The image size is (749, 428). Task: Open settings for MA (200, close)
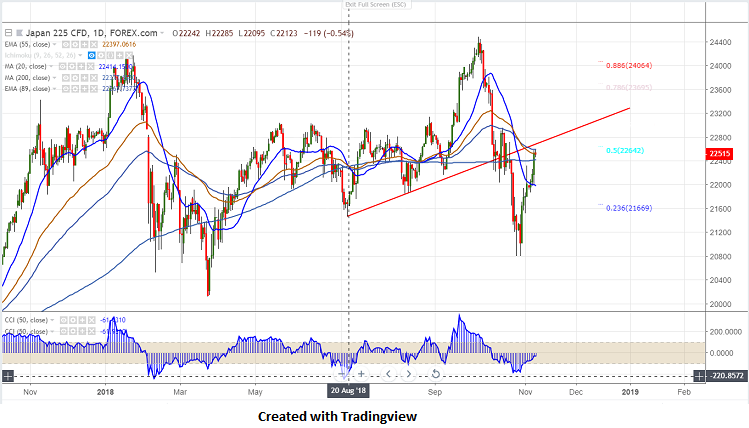[75, 78]
